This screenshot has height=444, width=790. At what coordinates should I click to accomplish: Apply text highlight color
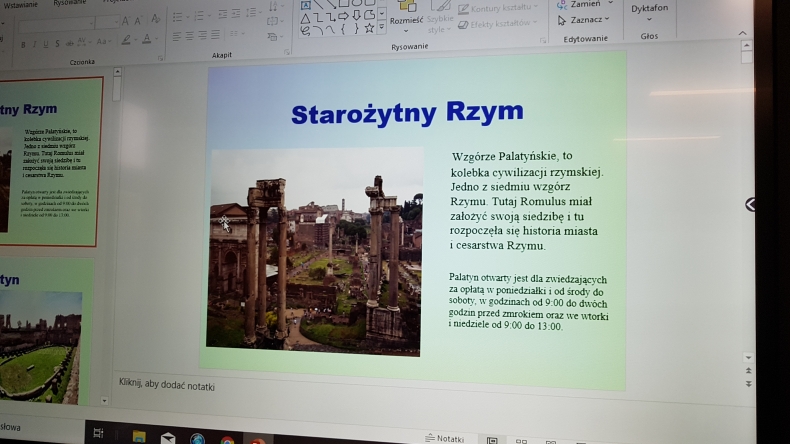pyautogui.click(x=127, y=40)
